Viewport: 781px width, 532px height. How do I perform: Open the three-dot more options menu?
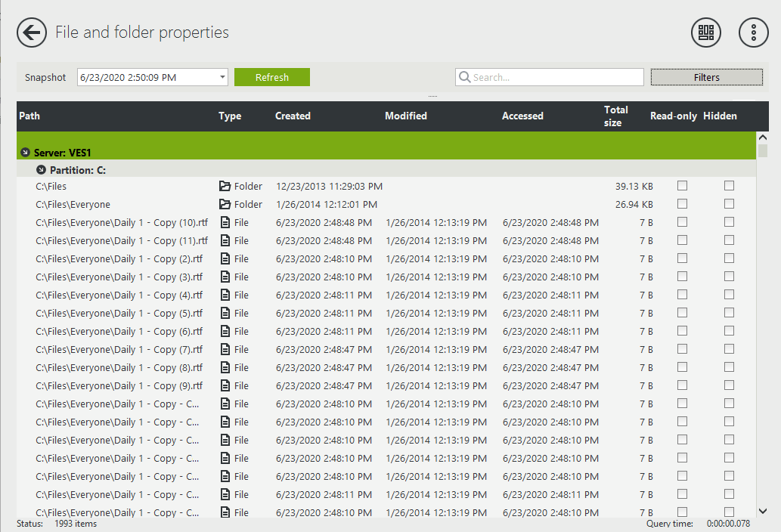click(753, 32)
